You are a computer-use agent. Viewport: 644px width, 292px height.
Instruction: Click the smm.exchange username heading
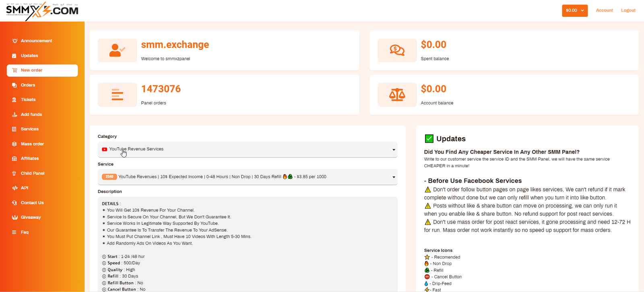(175, 45)
